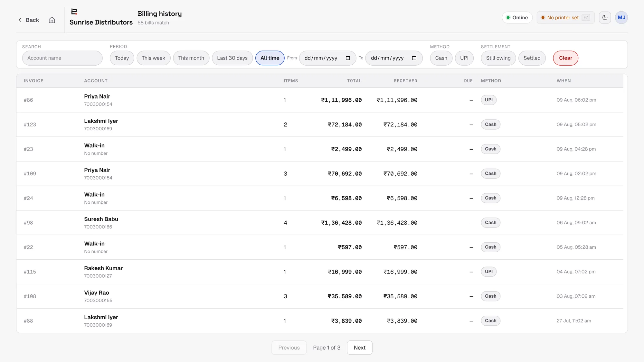The width and height of the screenshot is (644, 362).
Task: Open the No printer set button
Action: 565,17
